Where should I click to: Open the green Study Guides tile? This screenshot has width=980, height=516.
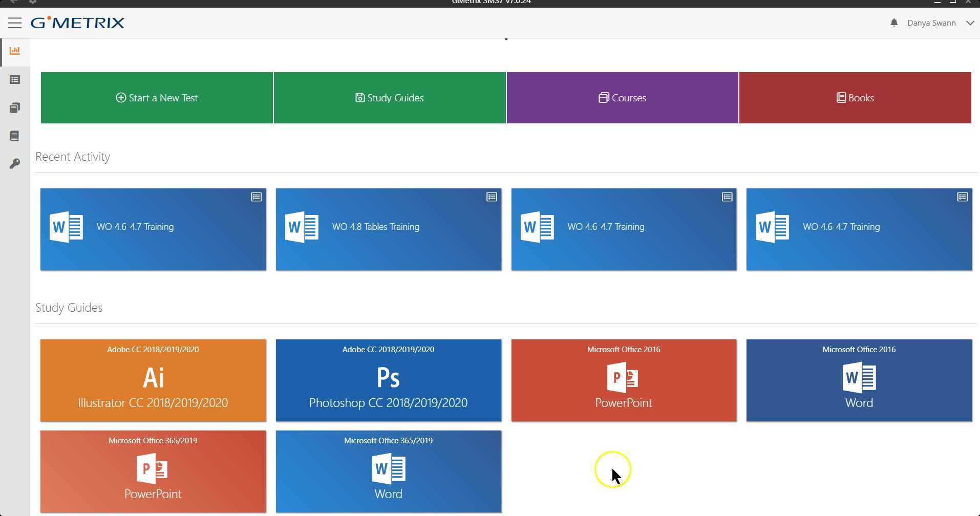click(390, 98)
